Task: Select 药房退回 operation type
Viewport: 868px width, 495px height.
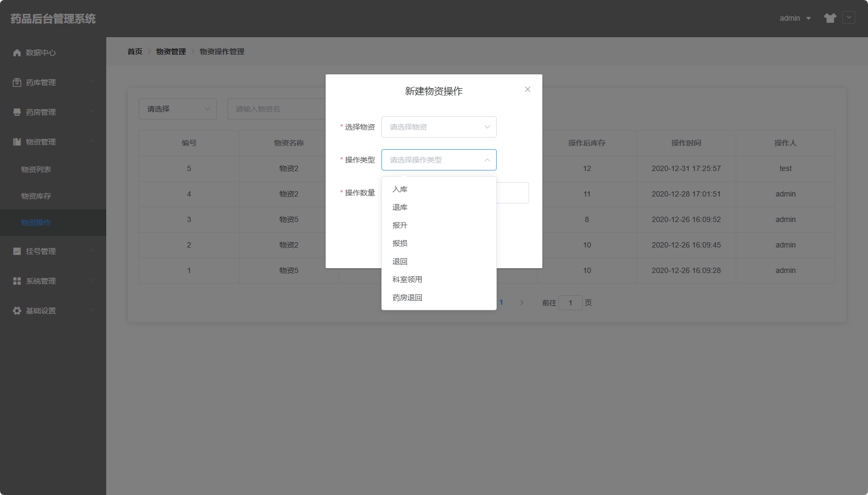Action: 439,297
